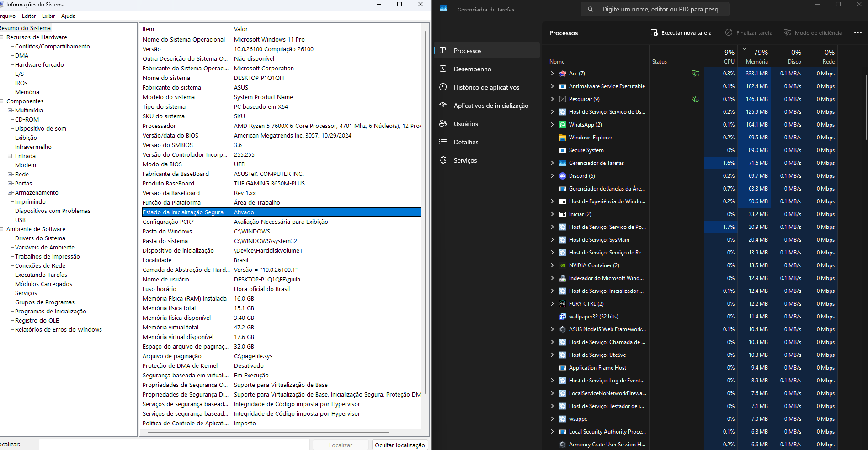This screenshot has height=450, width=868.
Task: Switch to the Desempenho tab
Action: (x=487, y=69)
